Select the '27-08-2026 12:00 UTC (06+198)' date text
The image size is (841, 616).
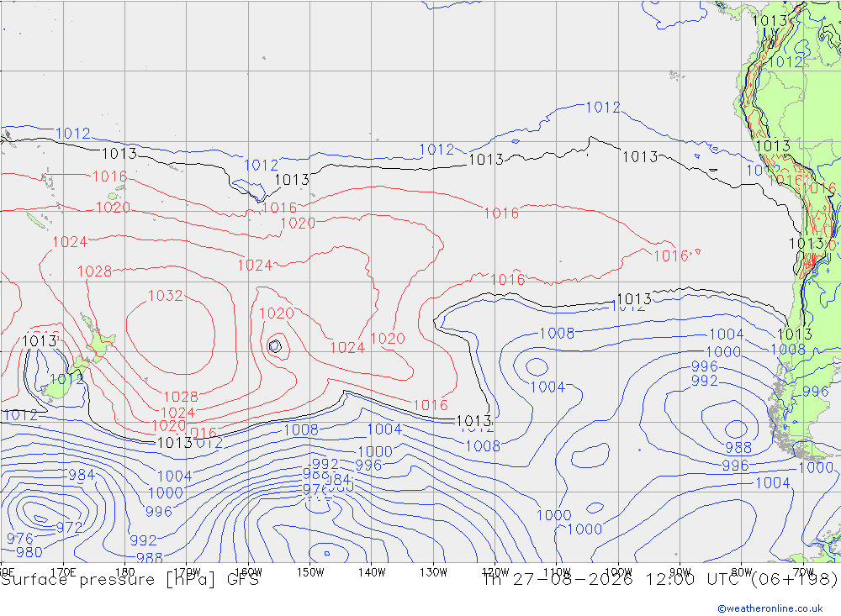point(676,580)
